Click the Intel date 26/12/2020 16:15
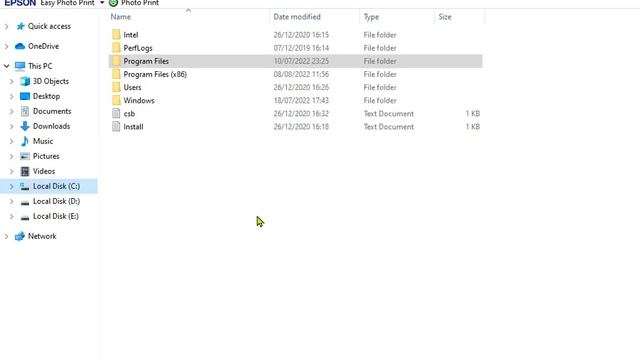The image size is (640, 360). (301, 35)
